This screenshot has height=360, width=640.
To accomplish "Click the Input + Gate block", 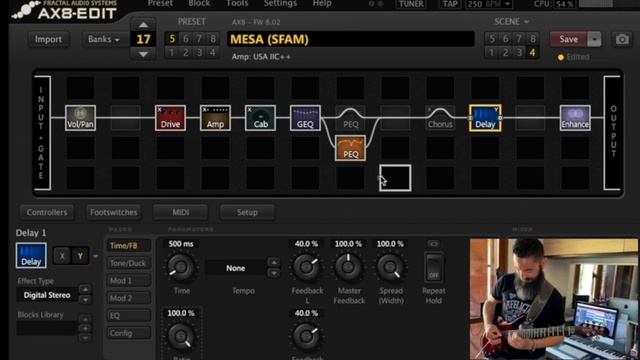I will (x=42, y=133).
